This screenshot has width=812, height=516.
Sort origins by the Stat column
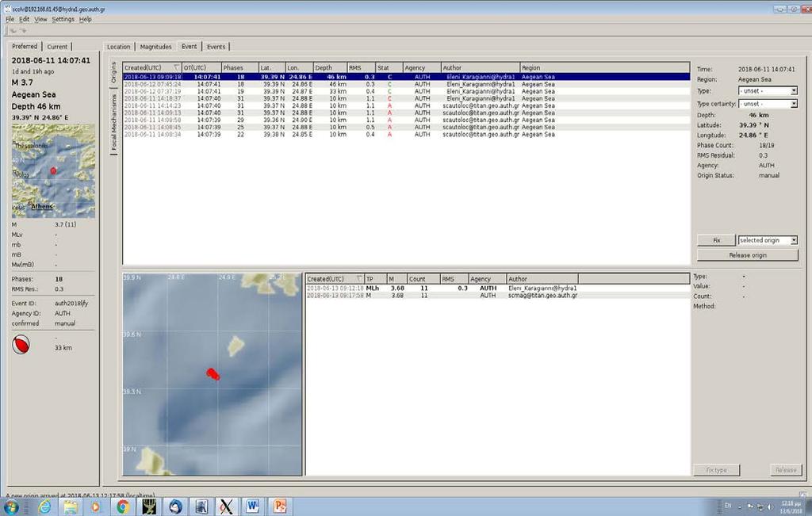pyautogui.click(x=389, y=68)
